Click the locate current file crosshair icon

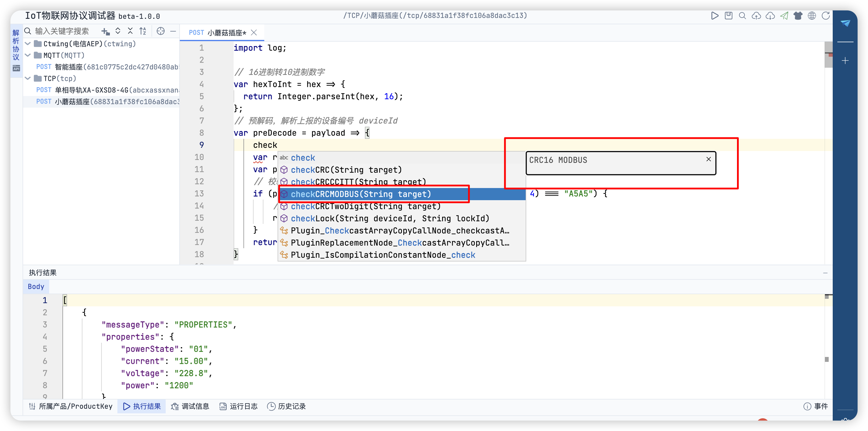point(161,31)
